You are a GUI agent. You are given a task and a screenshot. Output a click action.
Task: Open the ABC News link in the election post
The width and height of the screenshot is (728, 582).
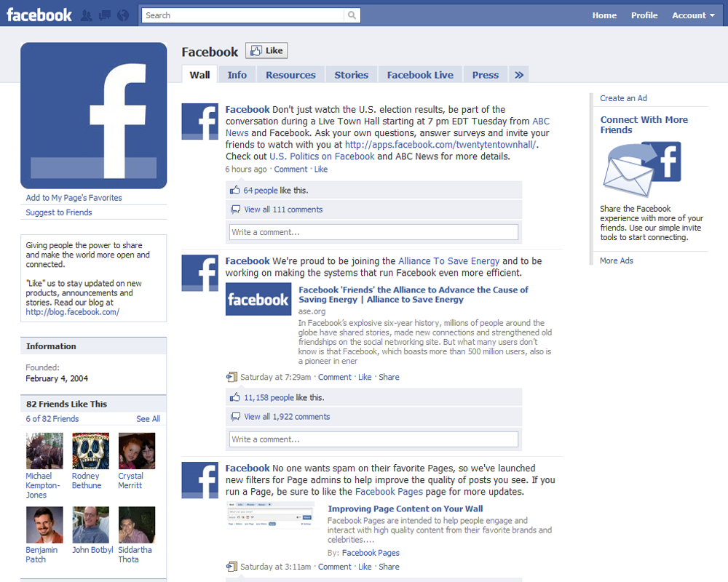[541, 121]
